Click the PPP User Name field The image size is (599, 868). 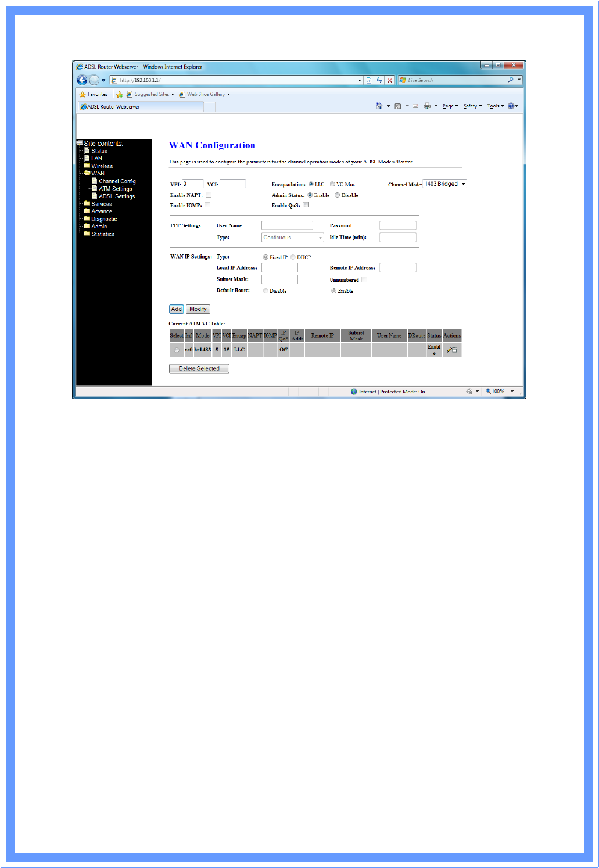287,225
